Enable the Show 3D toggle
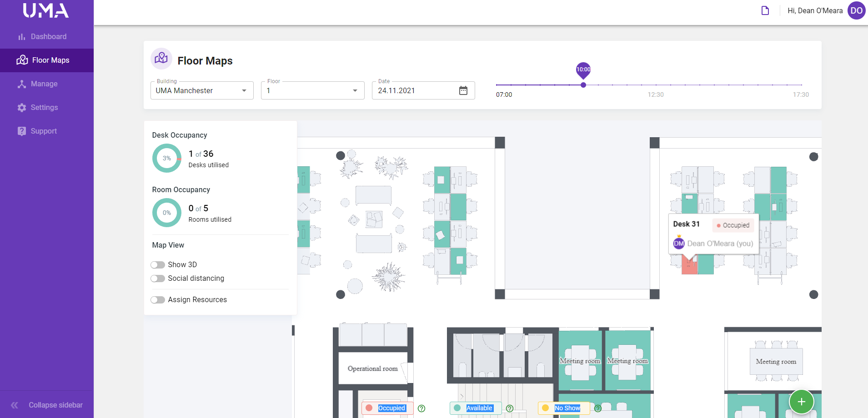Viewport: 868px width, 418px height. coord(158,264)
